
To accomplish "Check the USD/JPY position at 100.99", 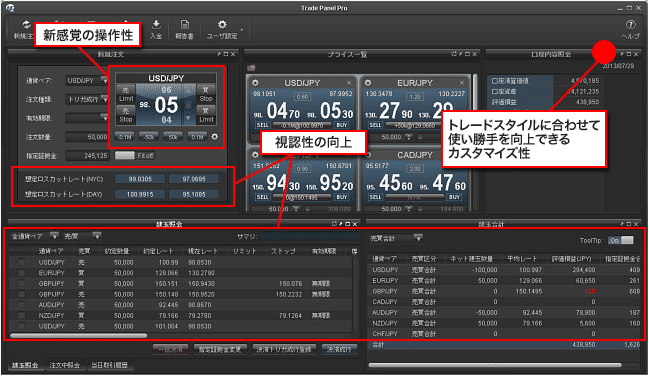I will coord(22,262).
